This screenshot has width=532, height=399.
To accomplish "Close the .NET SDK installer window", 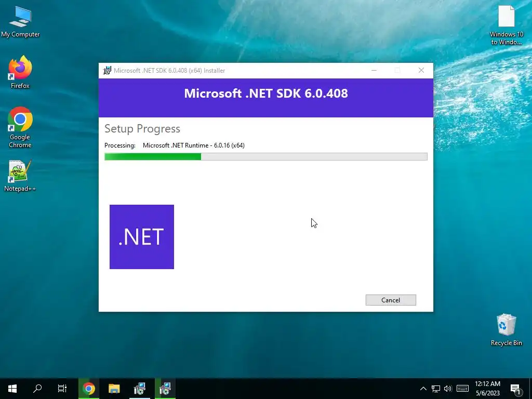I will (x=421, y=70).
